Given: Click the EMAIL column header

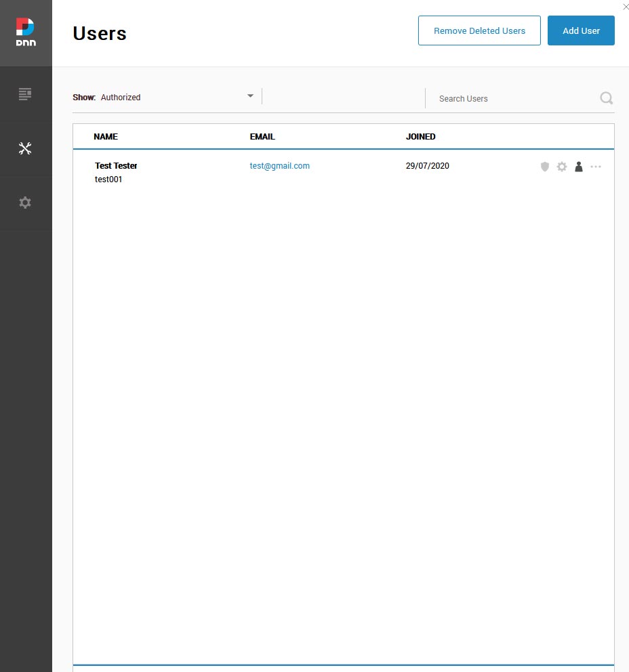Looking at the screenshot, I should (x=262, y=136).
